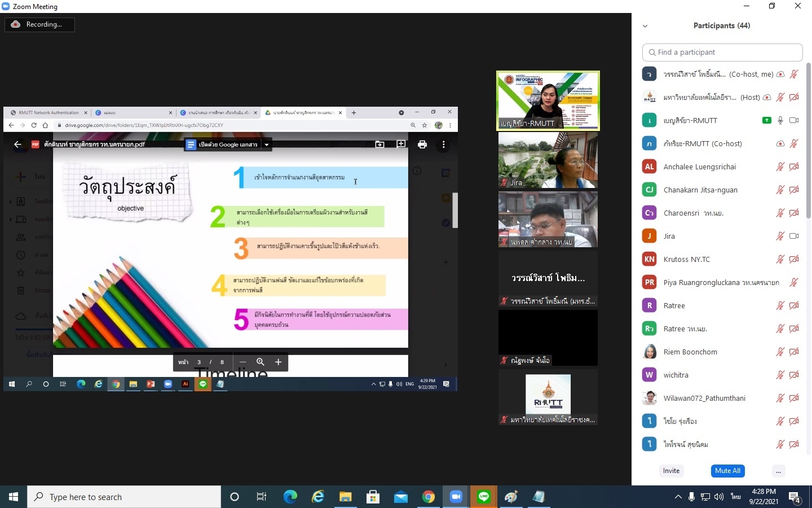Launch Microsoft Edge from the taskbar
This screenshot has height=508, width=812.
click(x=290, y=497)
